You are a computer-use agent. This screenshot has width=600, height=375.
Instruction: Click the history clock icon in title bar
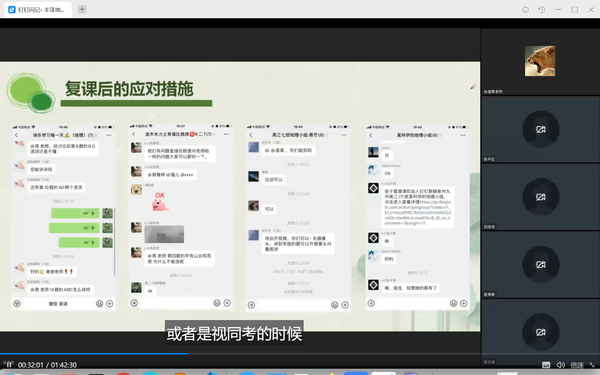coord(541,10)
